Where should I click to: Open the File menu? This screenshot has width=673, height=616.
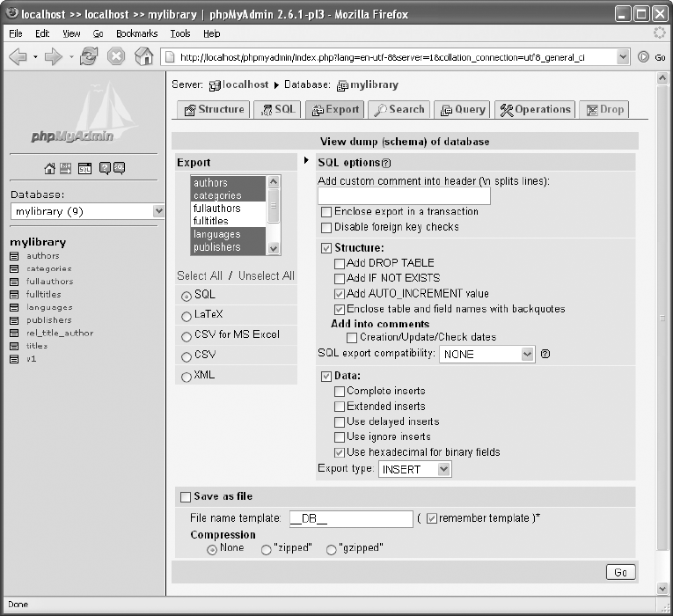tap(16, 33)
